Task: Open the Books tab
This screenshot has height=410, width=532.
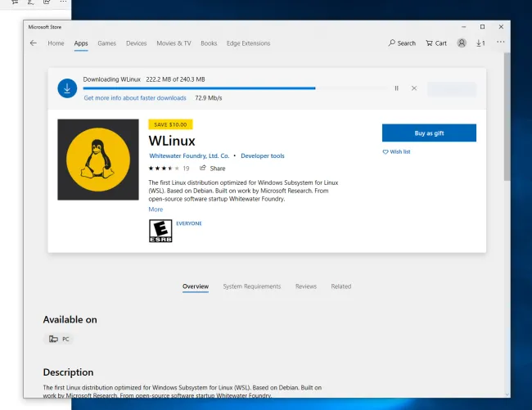Action: click(x=209, y=43)
